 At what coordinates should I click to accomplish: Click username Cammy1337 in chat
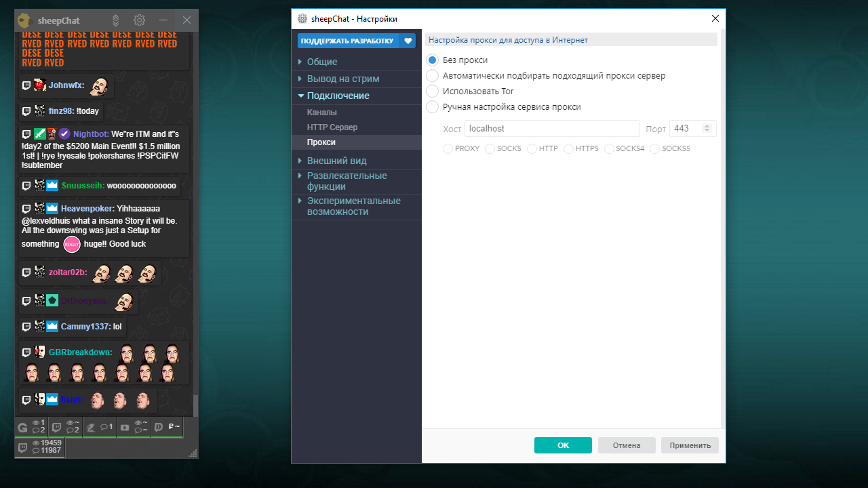click(85, 327)
